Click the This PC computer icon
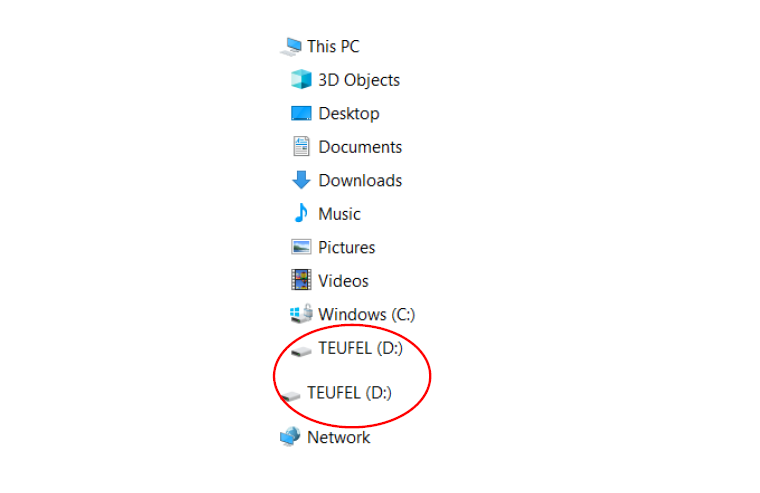This screenshot has width=760, height=493. 291,47
